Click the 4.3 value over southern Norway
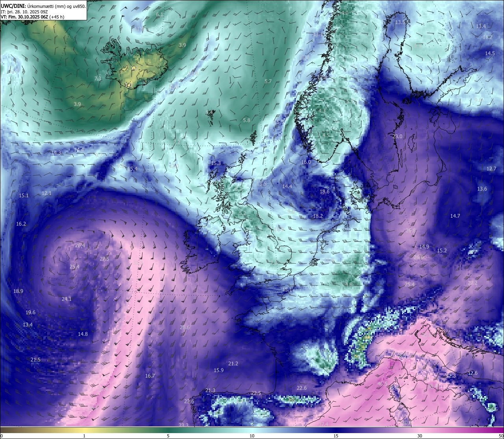 pyautogui.click(x=322, y=111)
